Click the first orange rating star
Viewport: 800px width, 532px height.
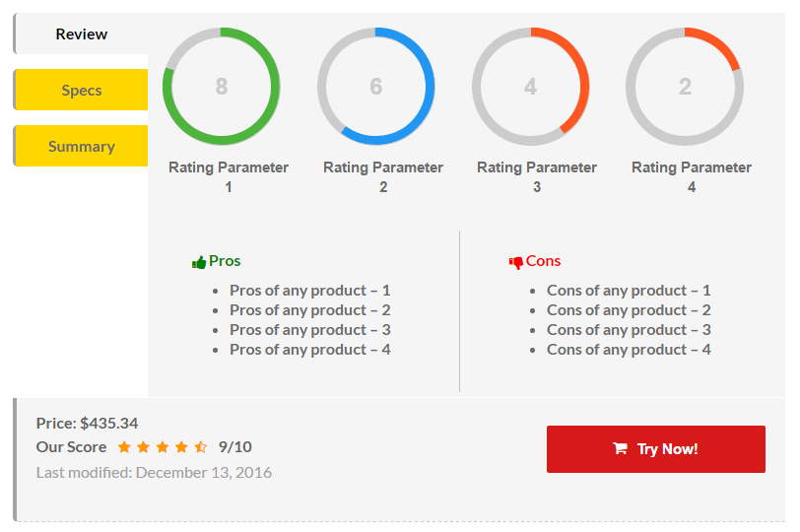[124, 447]
